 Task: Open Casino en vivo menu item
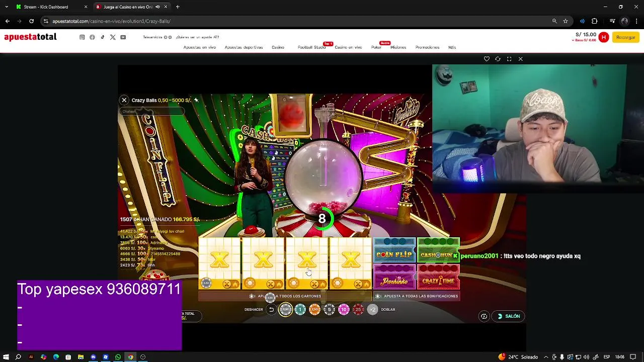(348, 47)
